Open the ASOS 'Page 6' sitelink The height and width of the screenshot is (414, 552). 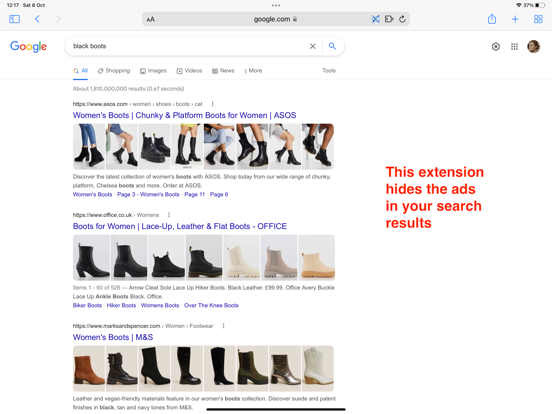coord(219,194)
